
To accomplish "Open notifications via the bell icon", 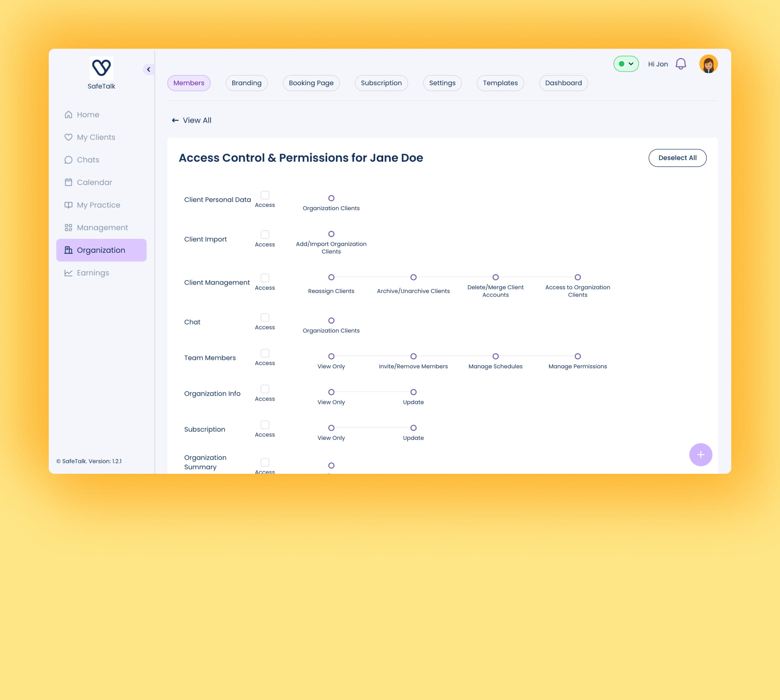I will tap(681, 64).
